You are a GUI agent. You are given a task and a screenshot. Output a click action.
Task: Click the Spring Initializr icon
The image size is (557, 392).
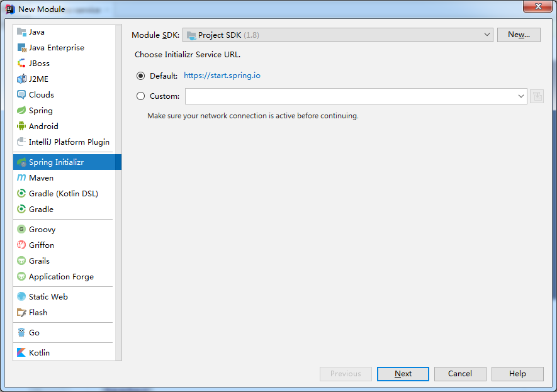tap(21, 162)
